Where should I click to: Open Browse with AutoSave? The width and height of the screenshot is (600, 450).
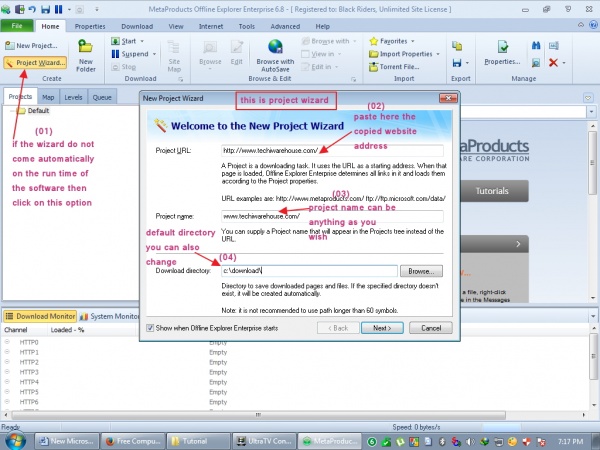275,56
